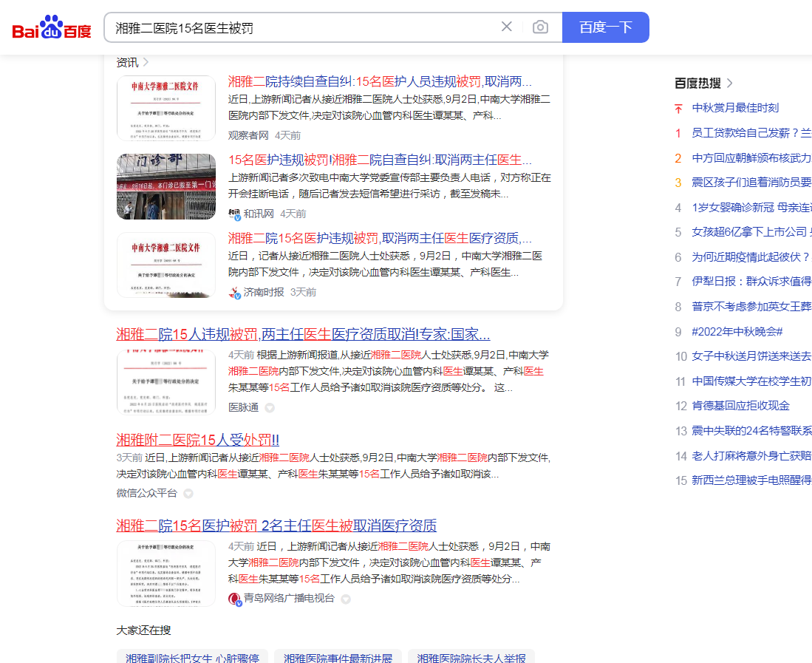Image resolution: width=812 pixels, height=663 pixels.
Task: Open hot search 新西兰总理被手电照醒
Action: click(x=751, y=480)
